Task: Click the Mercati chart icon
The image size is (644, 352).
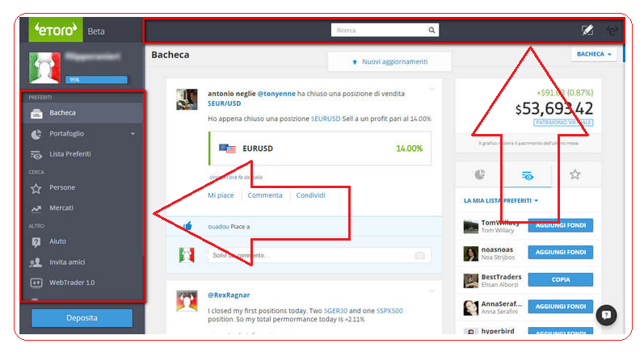Action: (36, 209)
